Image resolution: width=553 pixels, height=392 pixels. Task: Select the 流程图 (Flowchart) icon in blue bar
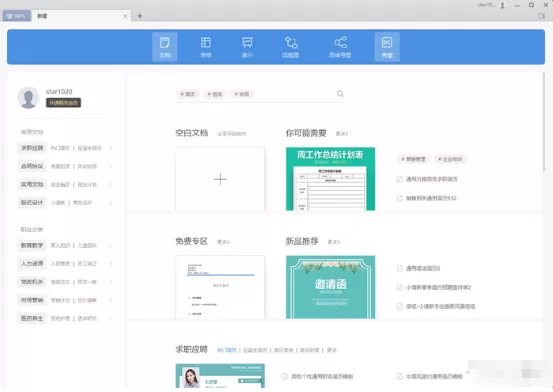[x=291, y=47]
